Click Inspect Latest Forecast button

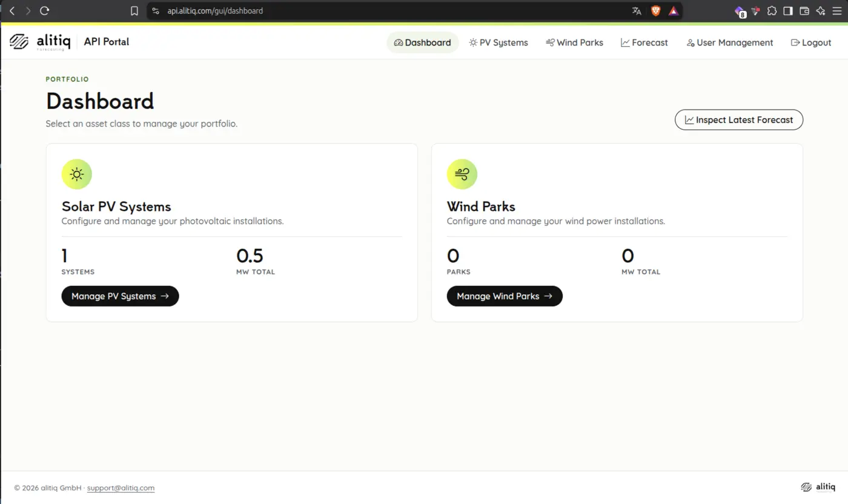739,120
